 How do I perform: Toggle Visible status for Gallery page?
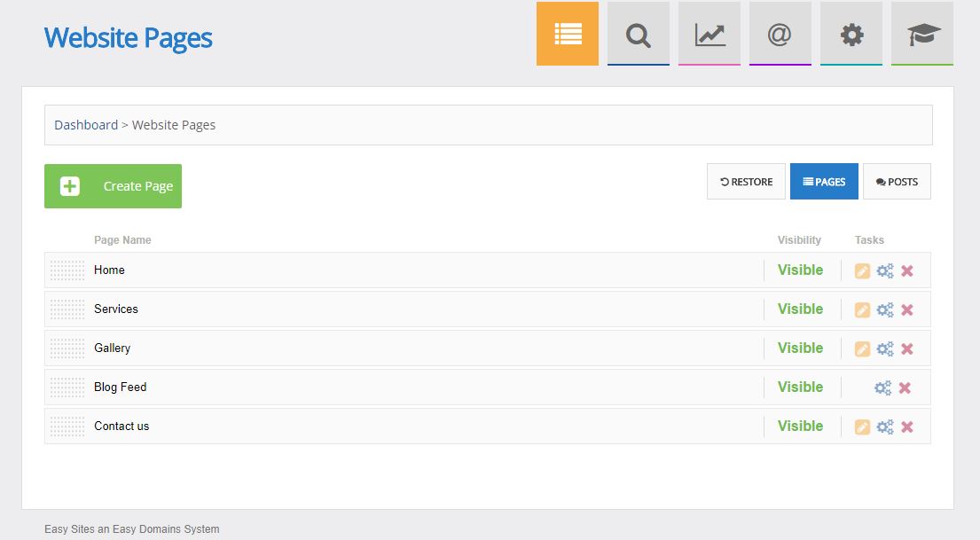click(x=800, y=348)
